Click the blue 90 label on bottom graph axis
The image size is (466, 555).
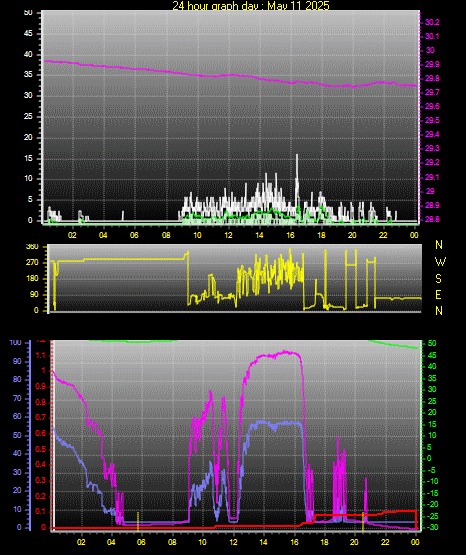17,362
